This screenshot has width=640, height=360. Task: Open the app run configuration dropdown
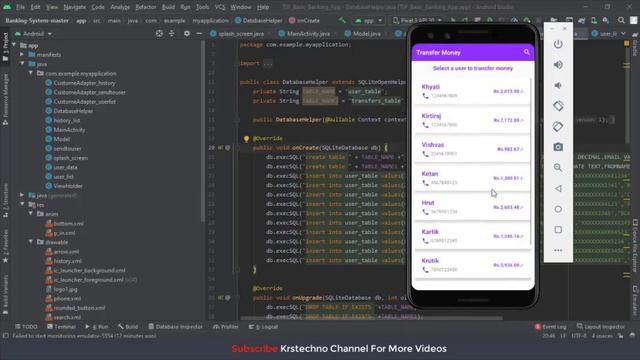coord(369,20)
